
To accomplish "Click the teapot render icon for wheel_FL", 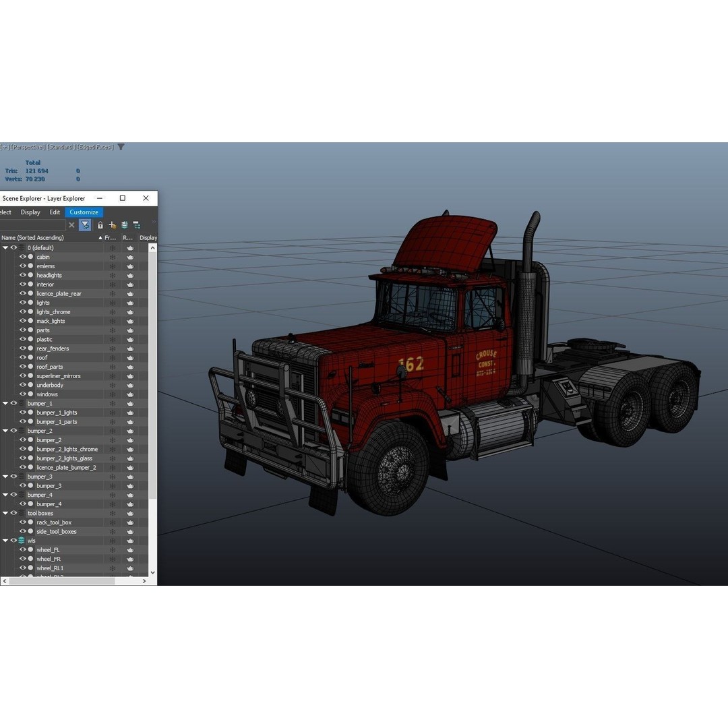I will [x=130, y=550].
